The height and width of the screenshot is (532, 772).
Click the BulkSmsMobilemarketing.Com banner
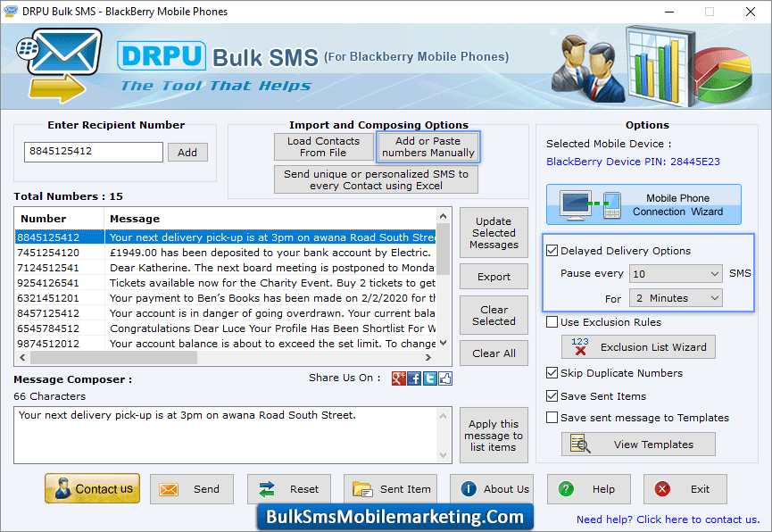[394, 517]
